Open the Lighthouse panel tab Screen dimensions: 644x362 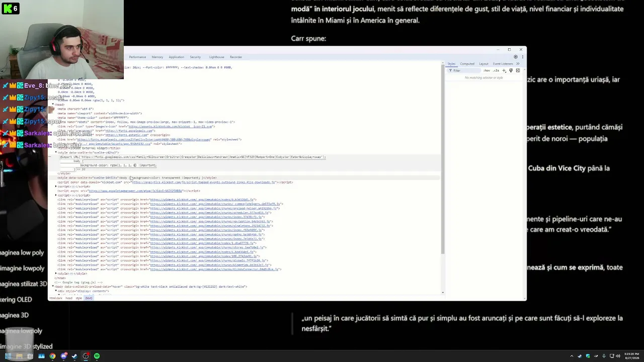point(216,57)
